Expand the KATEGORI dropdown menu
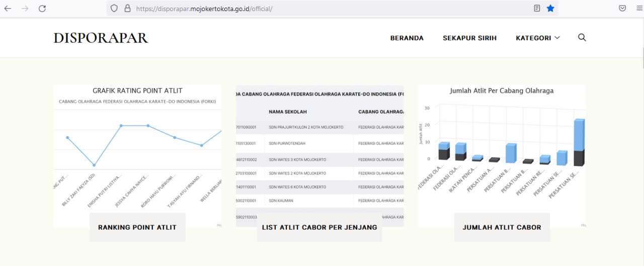644x266 pixels. [x=538, y=38]
